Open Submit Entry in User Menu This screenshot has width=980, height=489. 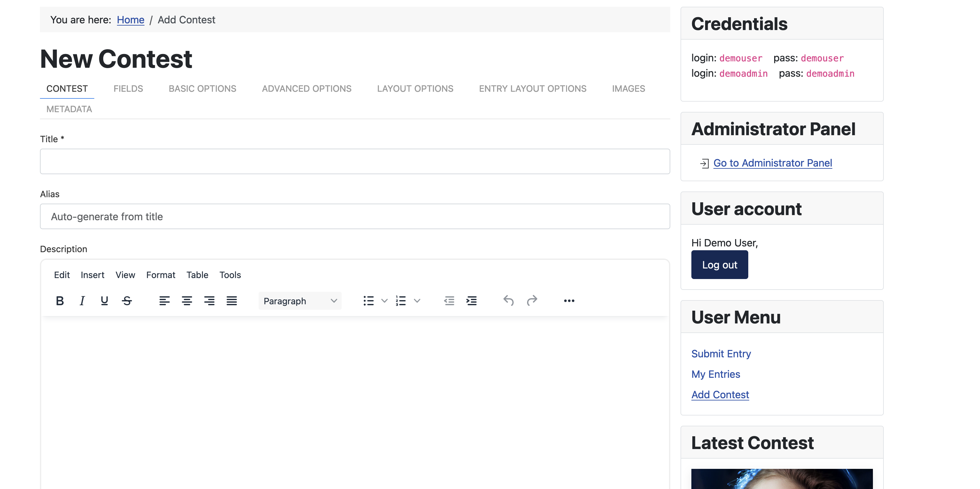point(721,353)
